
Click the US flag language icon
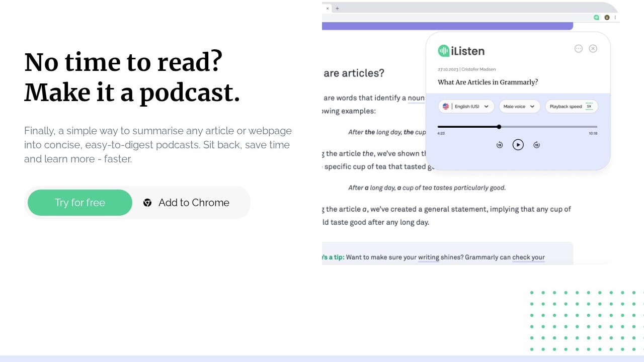point(446,107)
